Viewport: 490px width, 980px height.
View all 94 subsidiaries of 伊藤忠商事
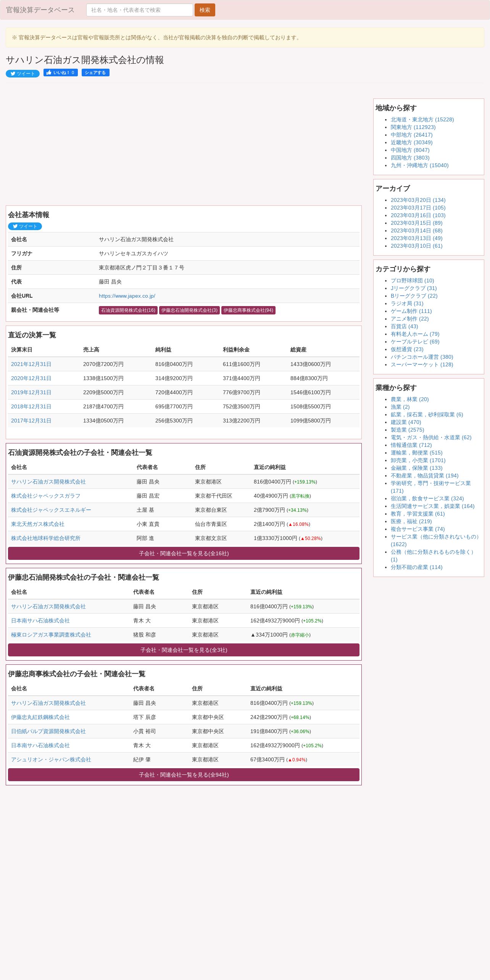coord(184,775)
